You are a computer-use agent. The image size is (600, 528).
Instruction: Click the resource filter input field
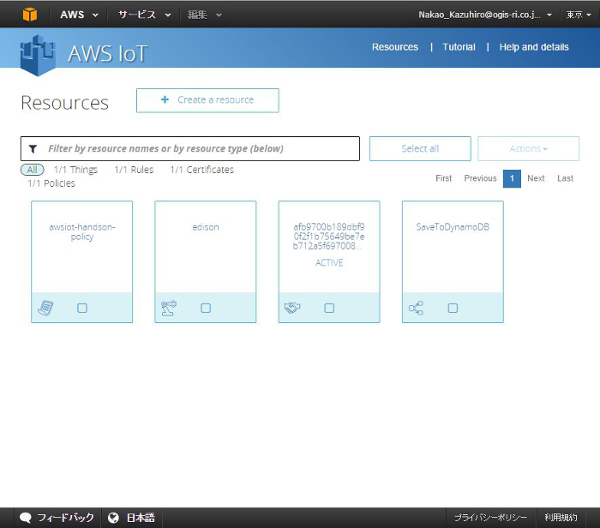[x=190, y=148]
